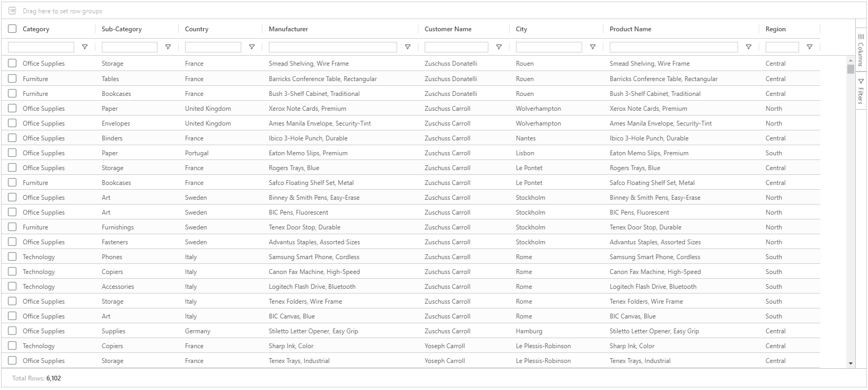Click the vertical scrollbar thumb
This screenshot has width=868, height=390.
click(851, 68)
